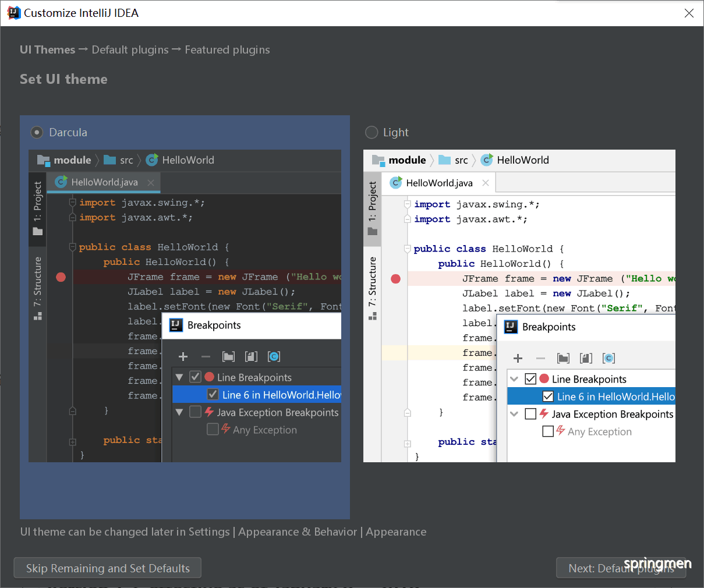Click src folder icon in Darcula preview

(x=109, y=160)
